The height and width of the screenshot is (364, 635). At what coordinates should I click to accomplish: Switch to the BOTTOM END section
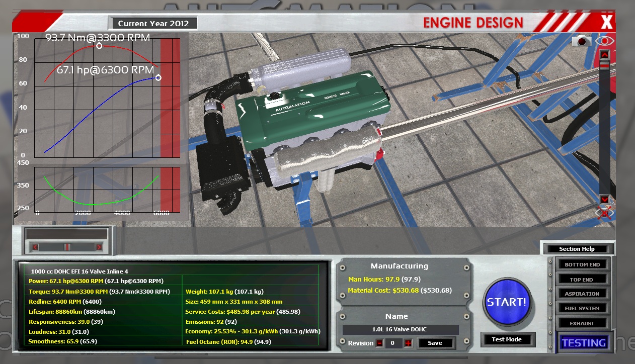pos(582,264)
